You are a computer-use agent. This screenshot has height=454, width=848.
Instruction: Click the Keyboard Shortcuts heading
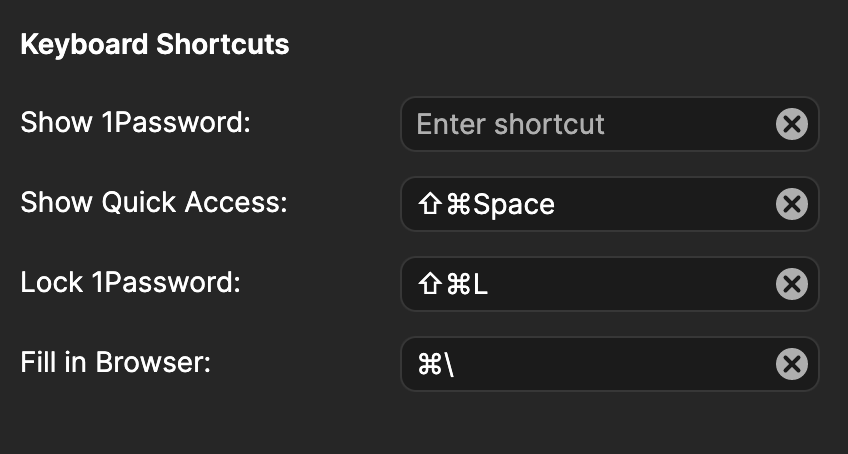155,45
